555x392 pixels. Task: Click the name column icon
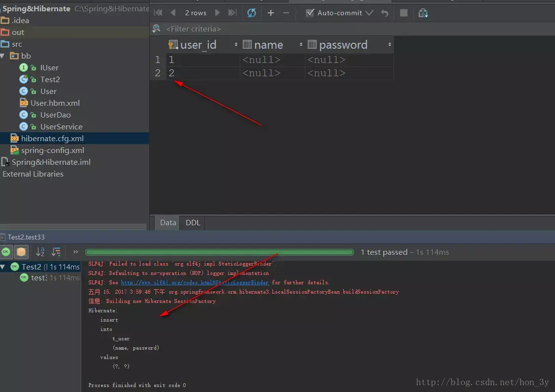[x=247, y=44]
